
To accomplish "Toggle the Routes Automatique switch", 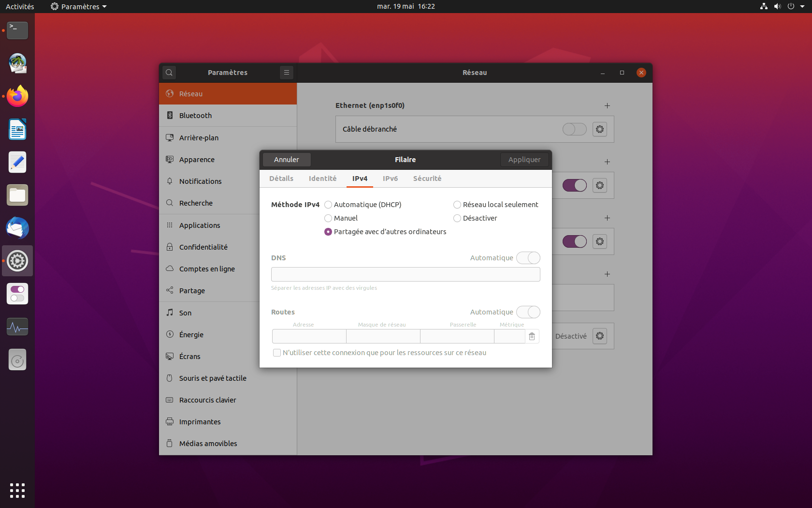I will 528,312.
